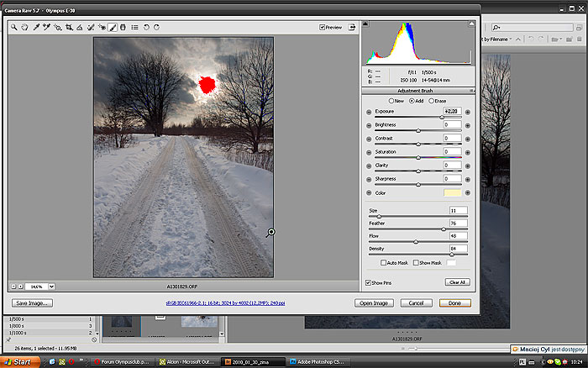Enable the Preview checkbox

pos(323,27)
